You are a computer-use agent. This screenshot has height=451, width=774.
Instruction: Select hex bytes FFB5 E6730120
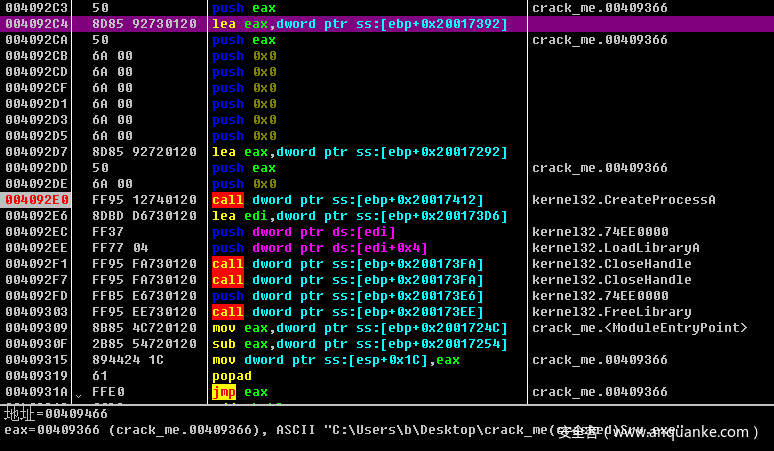[x=144, y=296]
